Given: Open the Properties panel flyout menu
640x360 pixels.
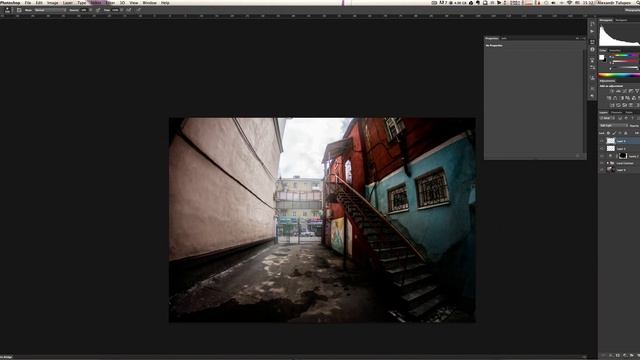Looking at the screenshot, I should point(583,38).
